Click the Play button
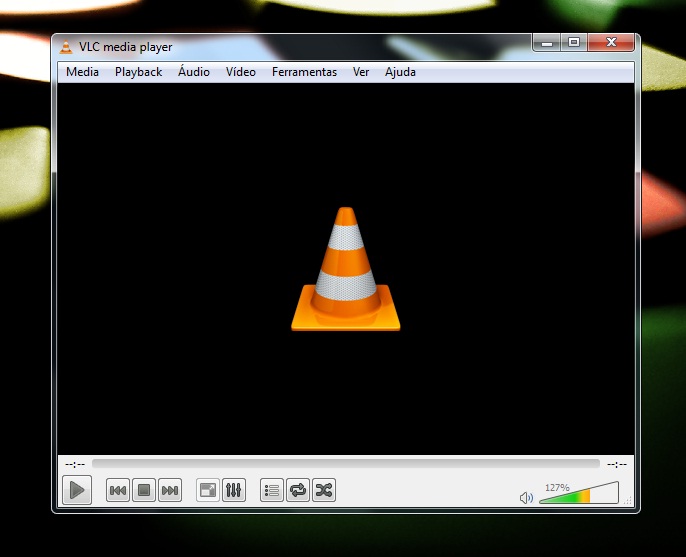686x557 pixels. [77, 490]
